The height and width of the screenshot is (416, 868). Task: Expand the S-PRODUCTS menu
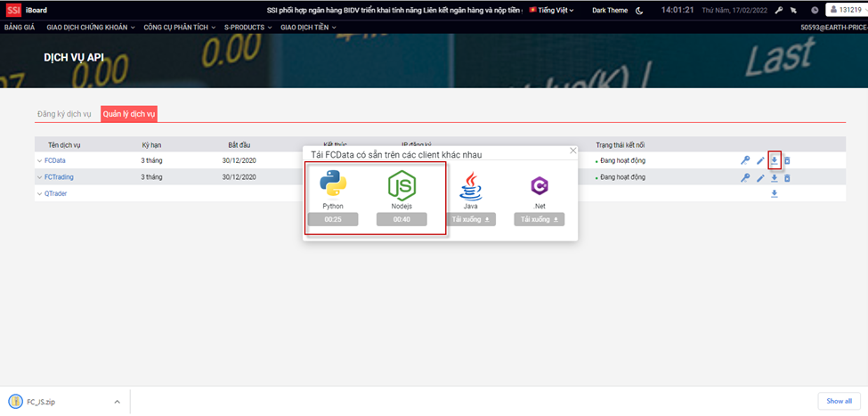tap(248, 27)
